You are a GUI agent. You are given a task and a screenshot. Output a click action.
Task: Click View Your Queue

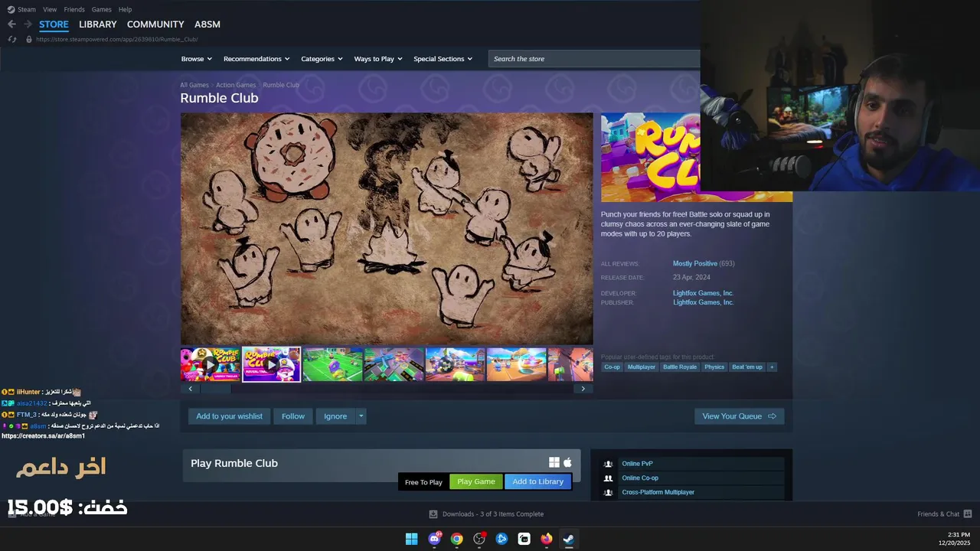[x=739, y=416]
